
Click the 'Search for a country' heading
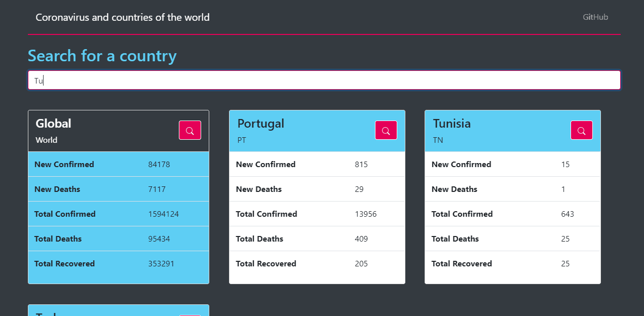(x=102, y=56)
